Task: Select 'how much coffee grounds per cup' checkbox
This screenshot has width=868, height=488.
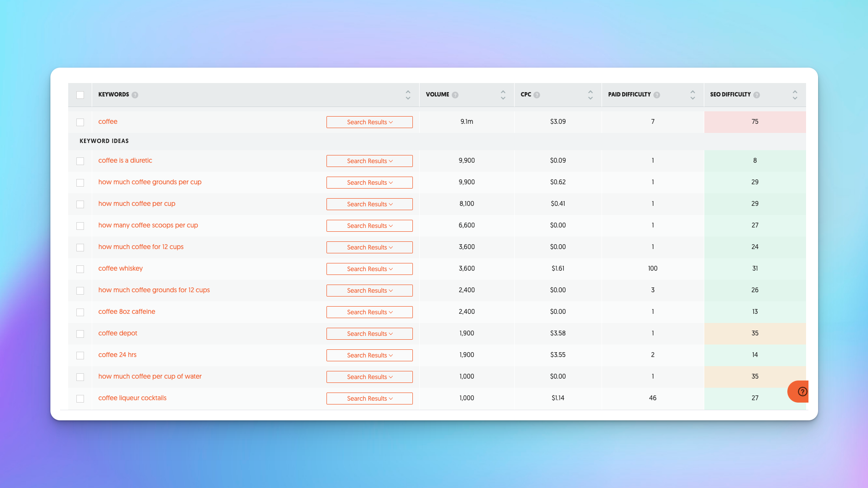Action: 80,183
